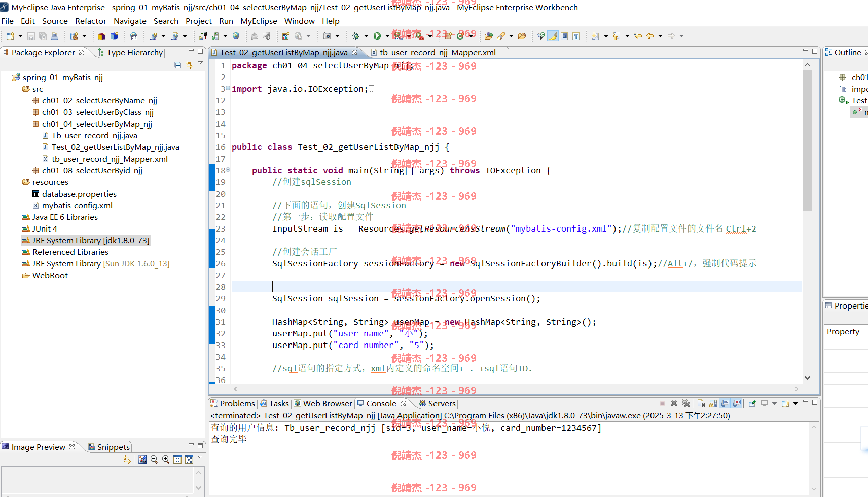Viewport: 868px width, 497px height.
Task: Click Remove All Terminated Launches in Console
Action: pos(686,403)
